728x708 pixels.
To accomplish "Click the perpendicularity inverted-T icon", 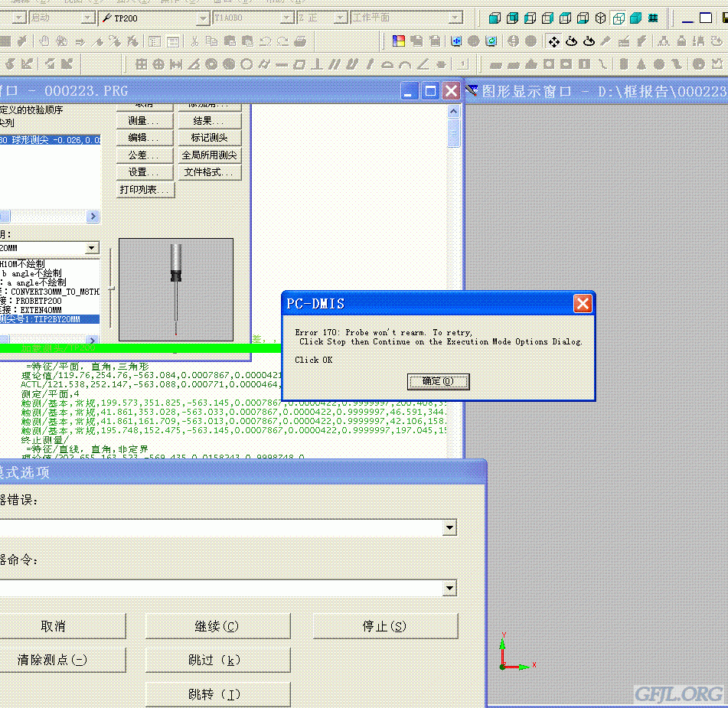I will pyautogui.click(x=317, y=64).
